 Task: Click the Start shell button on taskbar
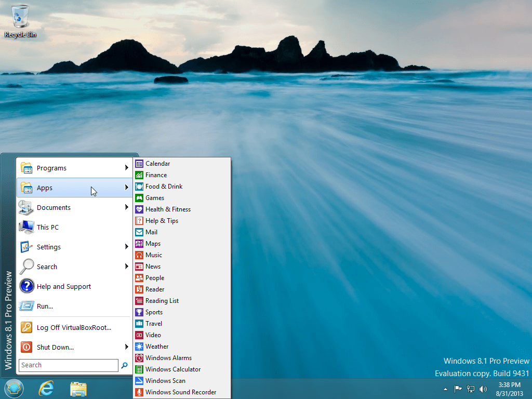coord(14,389)
